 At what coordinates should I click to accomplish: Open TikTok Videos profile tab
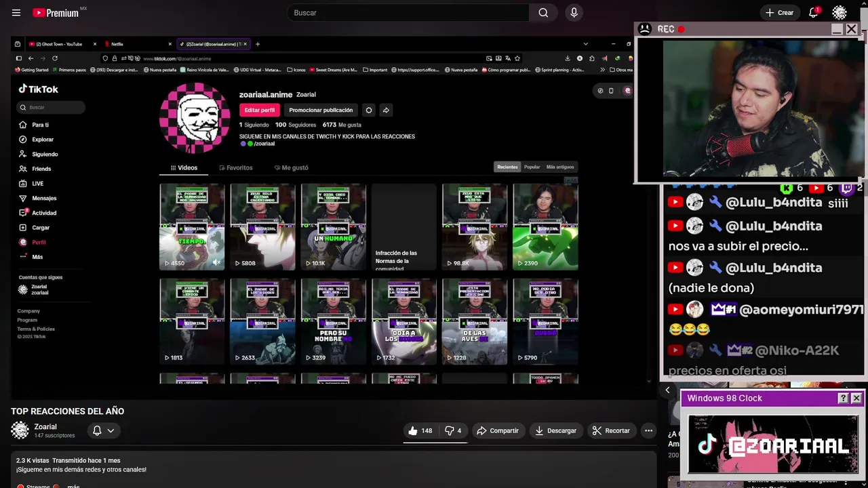click(x=184, y=167)
